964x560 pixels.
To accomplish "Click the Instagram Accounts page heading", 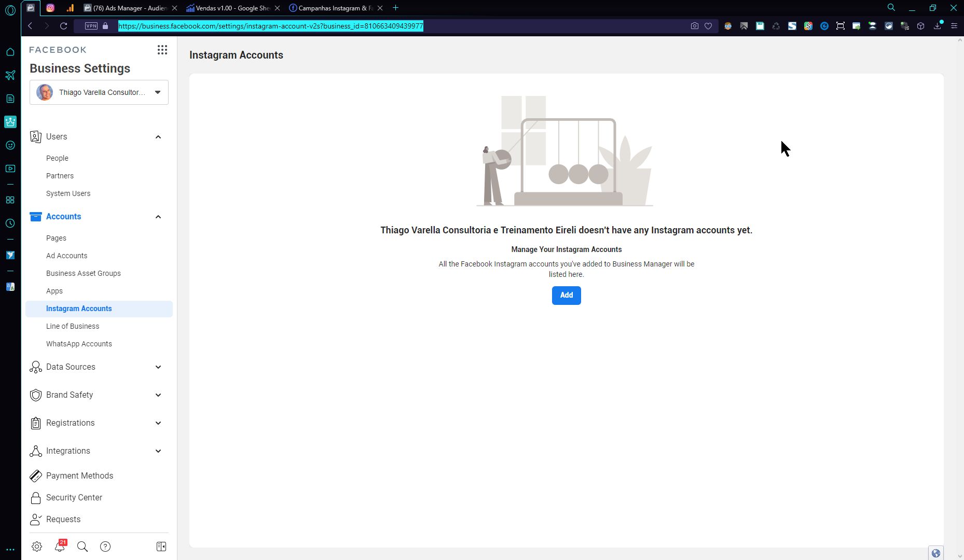I will click(x=236, y=55).
